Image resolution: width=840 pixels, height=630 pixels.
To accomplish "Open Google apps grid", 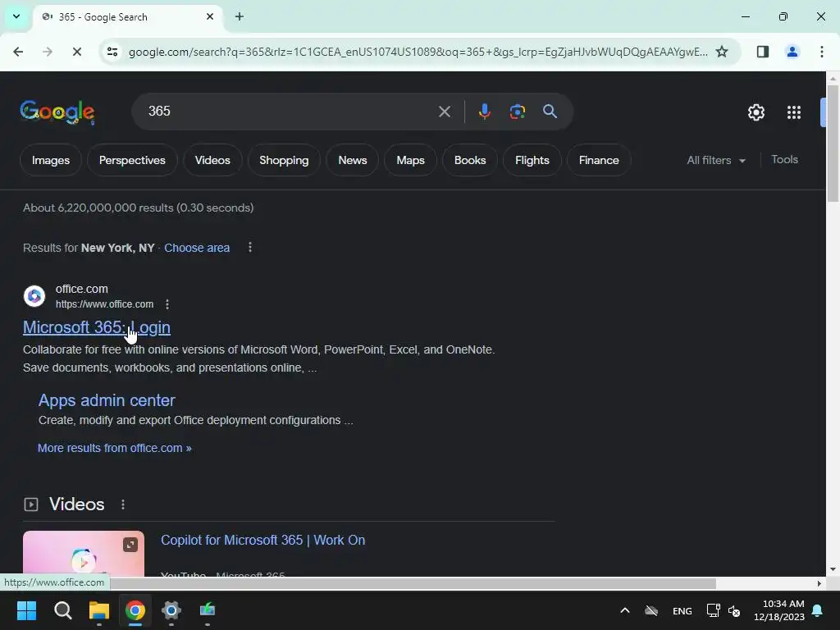I will pyautogui.click(x=794, y=112).
